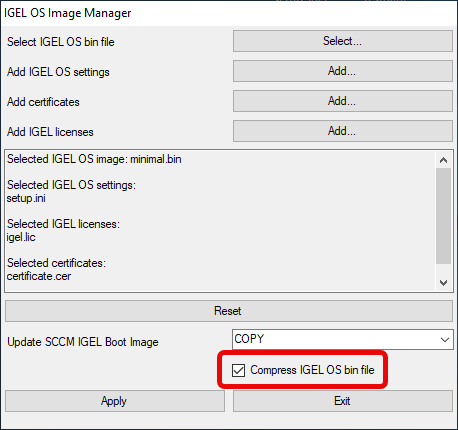This screenshot has width=458, height=430.
Task: Click the summary list scroll up arrow
Action: coord(443,160)
